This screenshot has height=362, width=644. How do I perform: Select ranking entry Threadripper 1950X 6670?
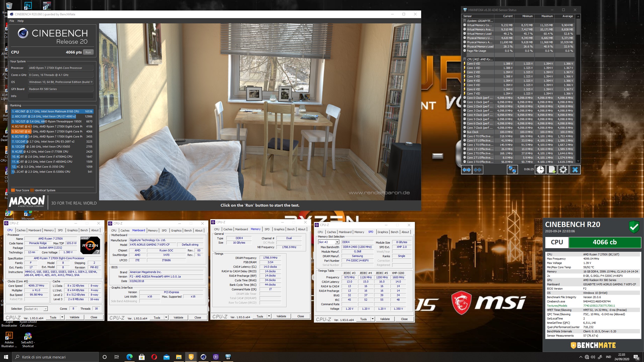(53, 121)
